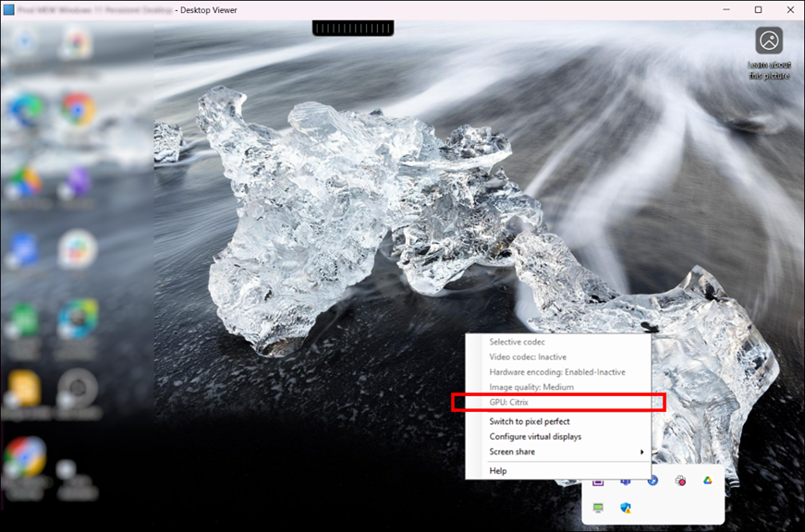Open the Microsoft Teams tray icon
805x532 pixels.
click(626, 480)
